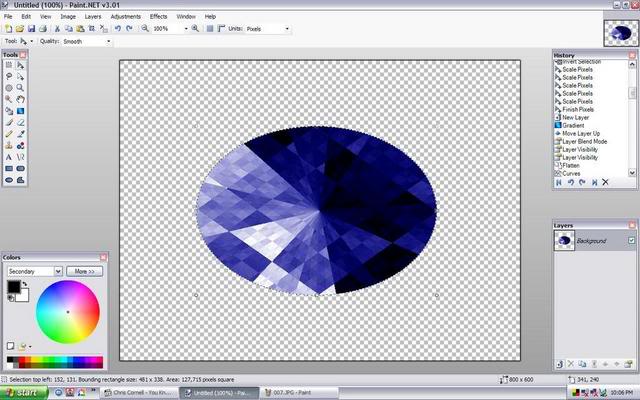Open the Tool chooser dropdown
This screenshot has width=640, height=400.
click(32, 41)
